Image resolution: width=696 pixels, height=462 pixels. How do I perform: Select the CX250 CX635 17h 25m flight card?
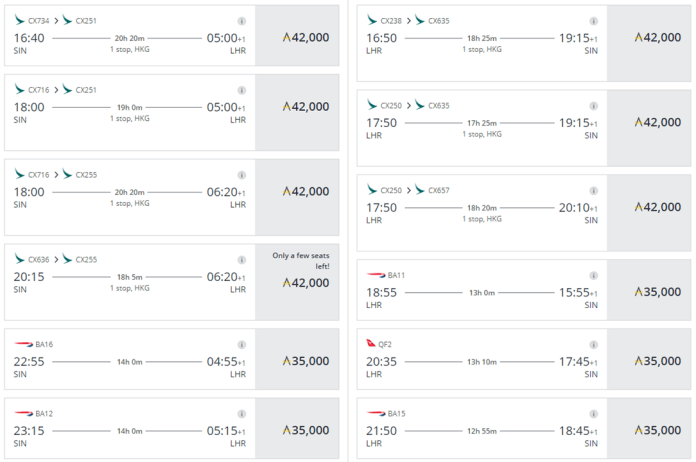click(524, 128)
